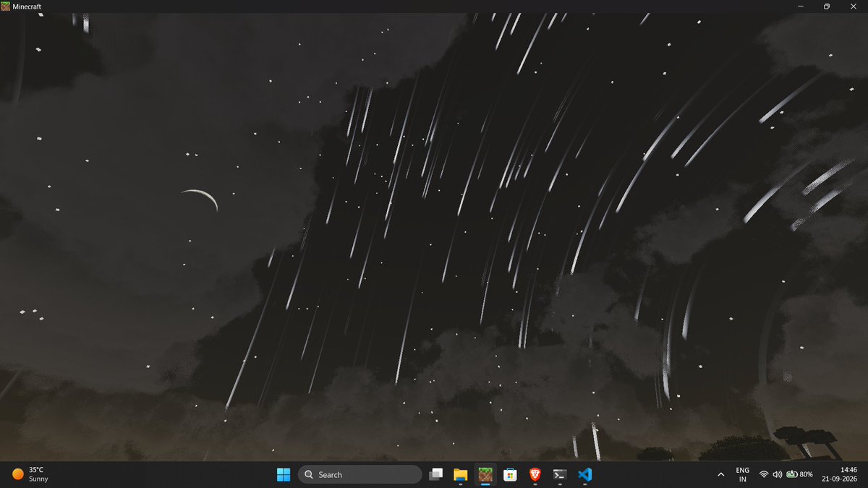Open File Explorer from the taskbar

click(460, 474)
